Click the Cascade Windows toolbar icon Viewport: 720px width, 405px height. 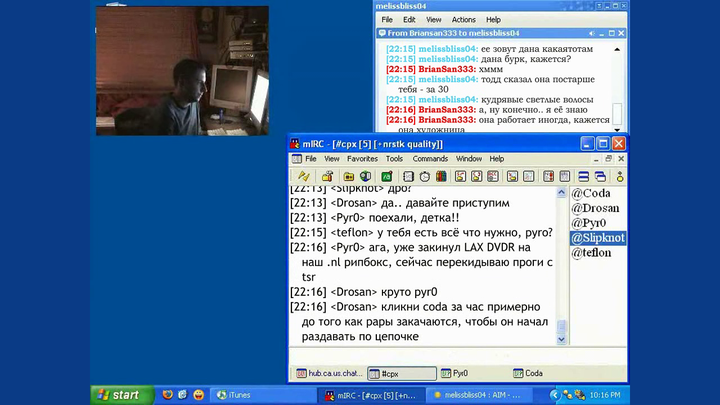(601, 176)
